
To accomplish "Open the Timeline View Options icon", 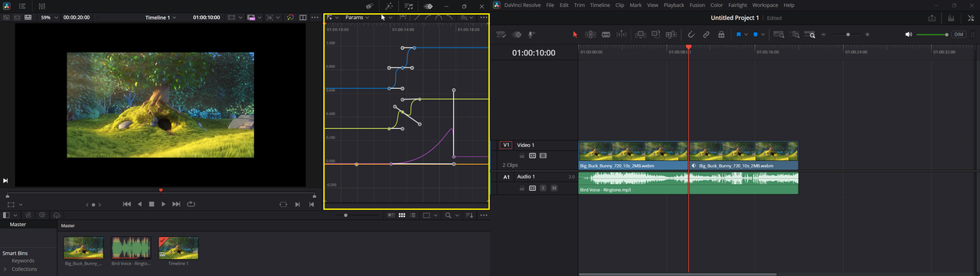I will [501, 34].
